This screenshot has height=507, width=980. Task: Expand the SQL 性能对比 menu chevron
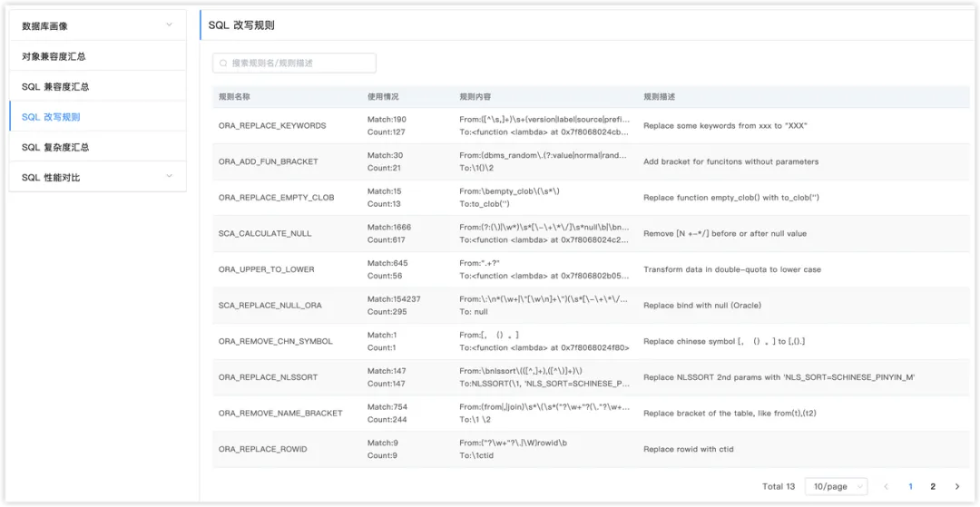tap(169, 177)
